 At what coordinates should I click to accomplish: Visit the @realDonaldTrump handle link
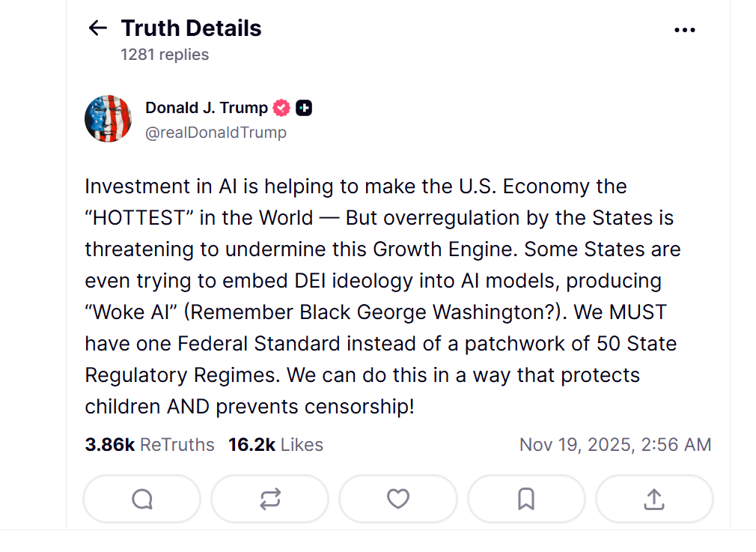(x=216, y=133)
